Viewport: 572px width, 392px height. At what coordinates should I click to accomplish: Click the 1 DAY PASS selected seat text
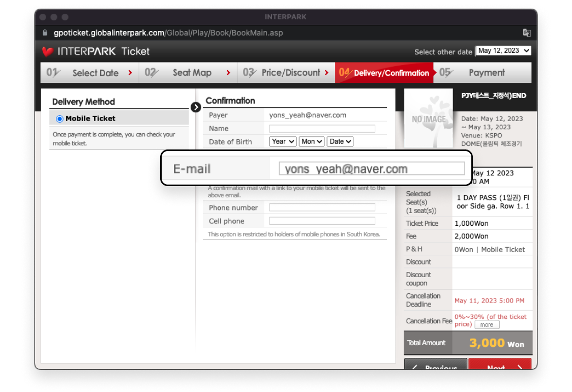point(493,202)
